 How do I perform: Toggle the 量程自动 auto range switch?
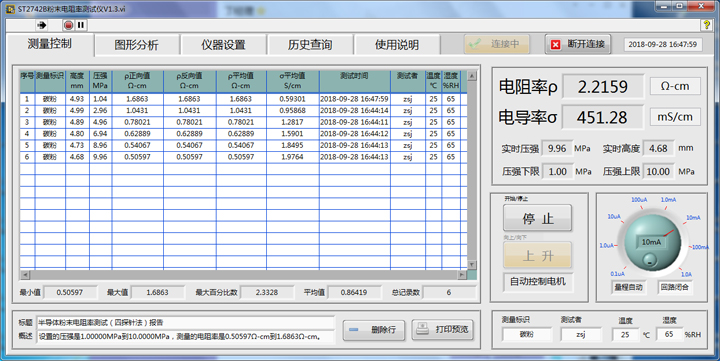pos(629,288)
